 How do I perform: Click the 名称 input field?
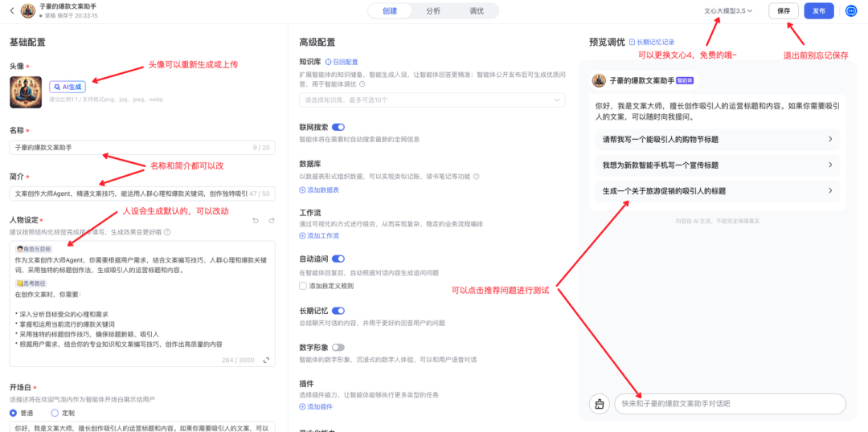pyautogui.click(x=142, y=148)
